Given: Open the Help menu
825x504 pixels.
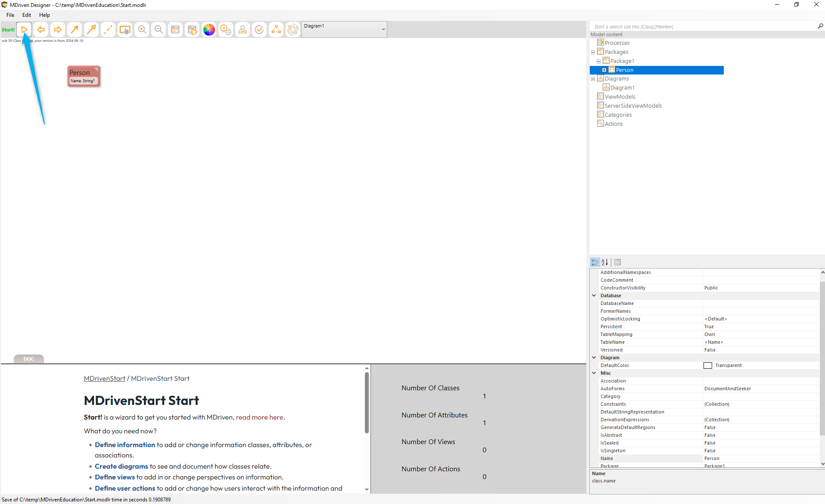Looking at the screenshot, I should tap(44, 15).
